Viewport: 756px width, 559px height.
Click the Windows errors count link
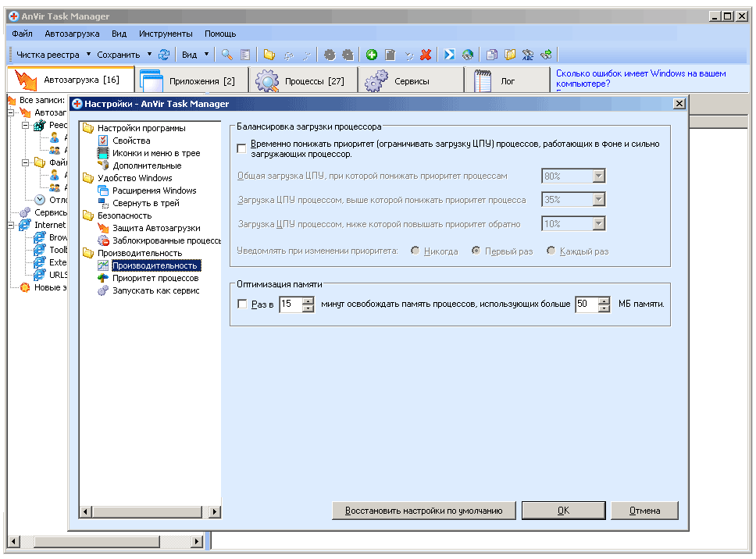tap(640, 78)
